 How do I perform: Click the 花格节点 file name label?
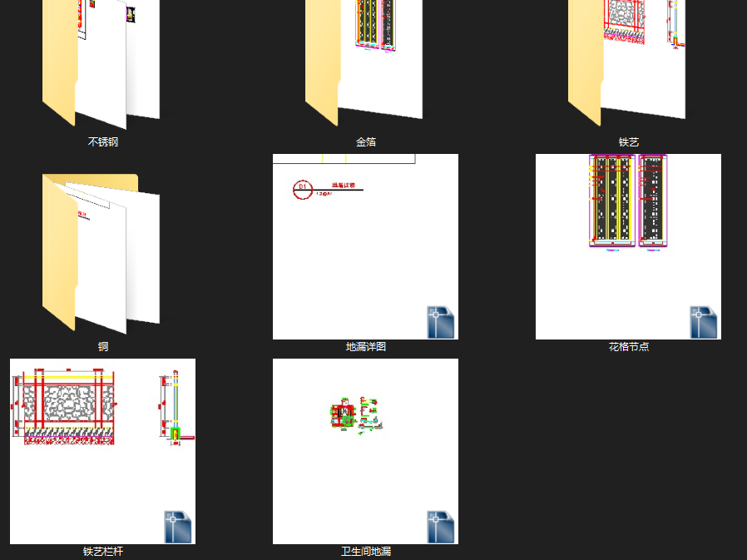[x=629, y=347]
